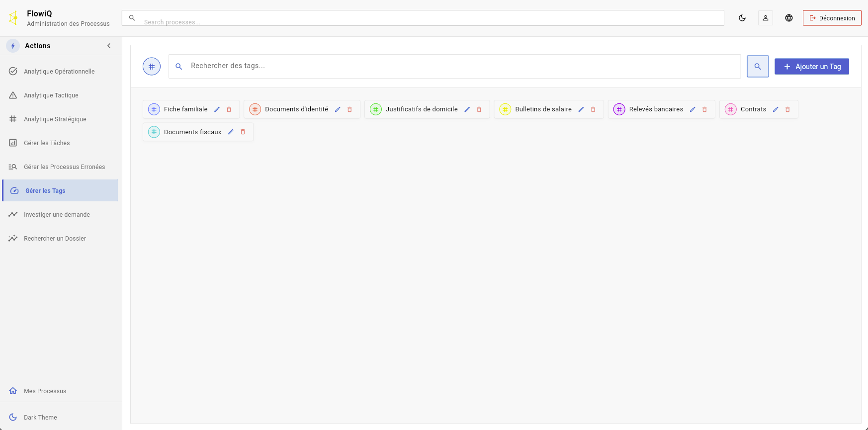The height and width of the screenshot is (430, 868).
Task: Select the Documents fiscaux tag label
Action: (x=192, y=132)
